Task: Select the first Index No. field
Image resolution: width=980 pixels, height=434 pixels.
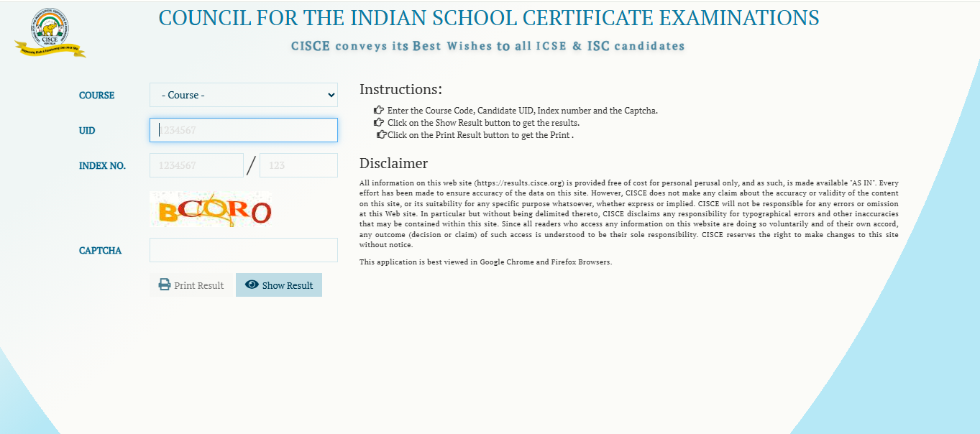Action: (x=196, y=165)
